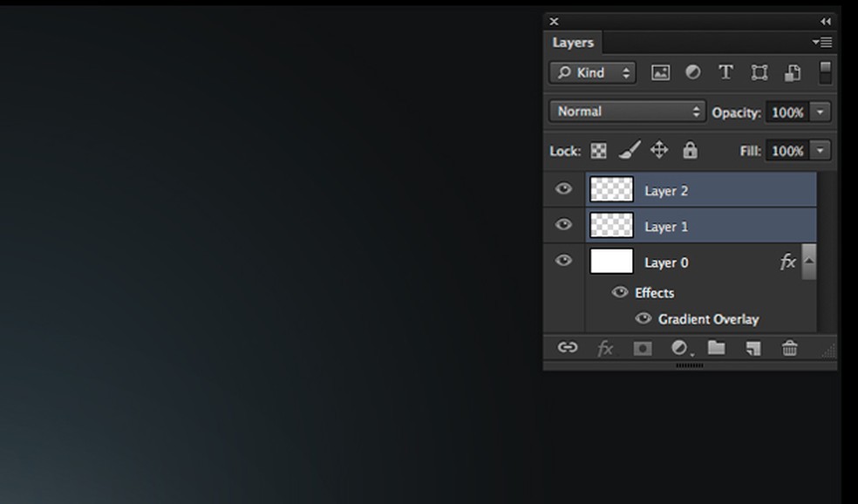Hide Layer 0 with eye icon
The height and width of the screenshot is (504, 858).
pyautogui.click(x=563, y=261)
